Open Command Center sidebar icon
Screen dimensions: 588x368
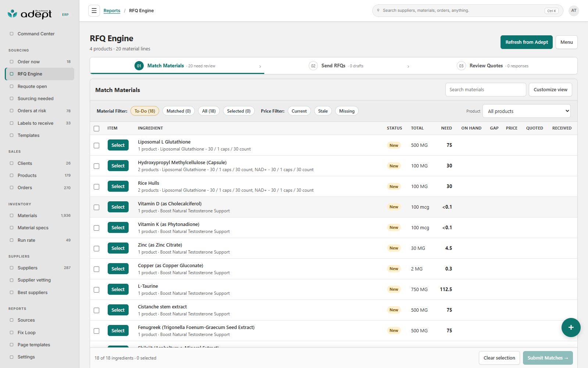coord(12,34)
